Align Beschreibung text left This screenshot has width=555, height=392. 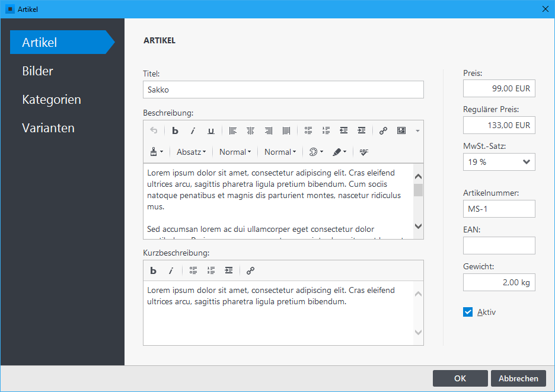pyautogui.click(x=232, y=130)
